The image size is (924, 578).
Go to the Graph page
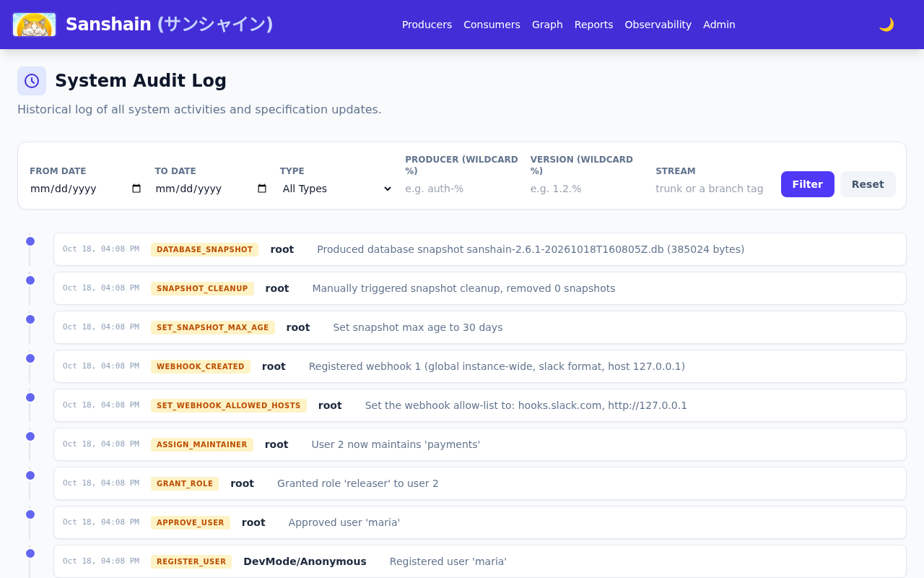pyautogui.click(x=547, y=25)
